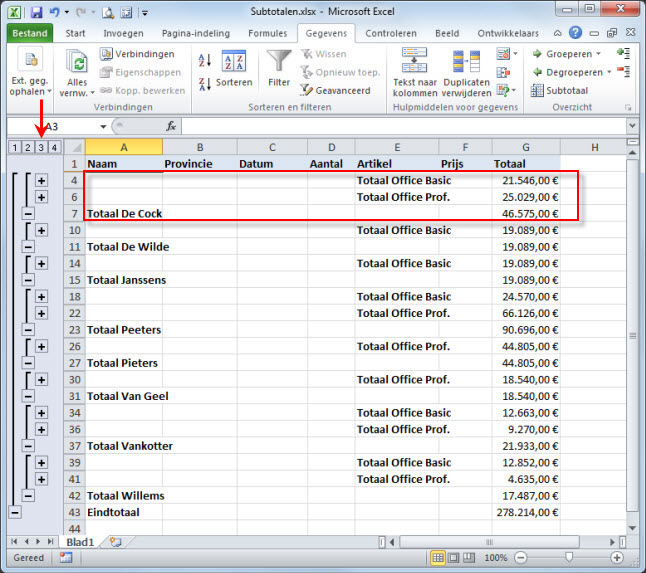Click Tekst naar kolommen icon
Screen dimensions: 646x573
414,61
